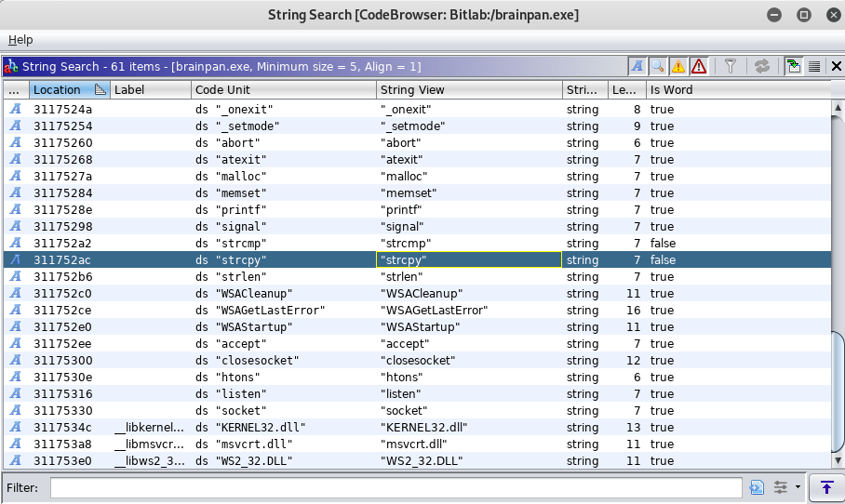Toggle undefined strings magnifier icon
Viewport: 845px width, 504px height.
657,66
